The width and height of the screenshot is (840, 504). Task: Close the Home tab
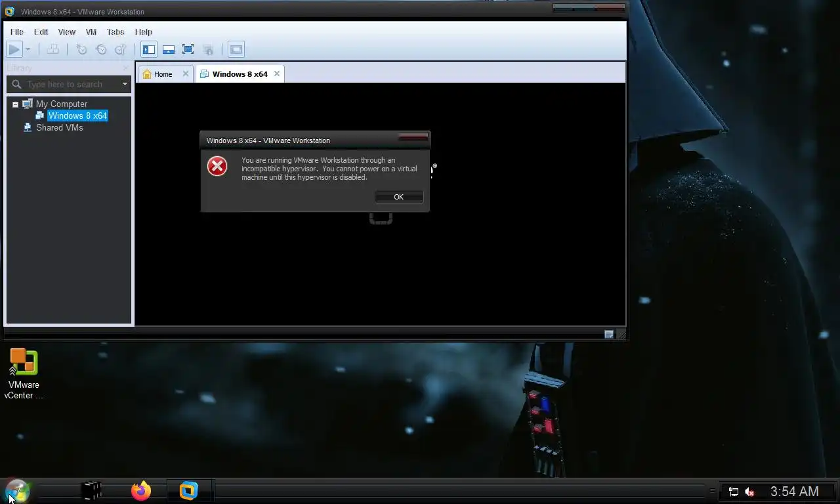186,73
